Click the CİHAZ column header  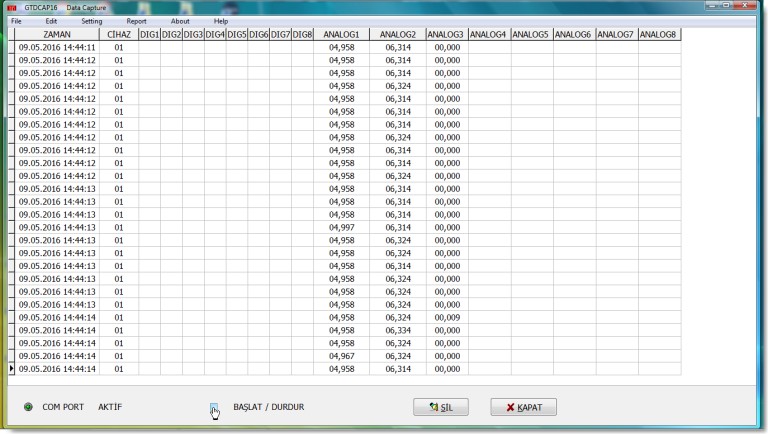click(119, 34)
